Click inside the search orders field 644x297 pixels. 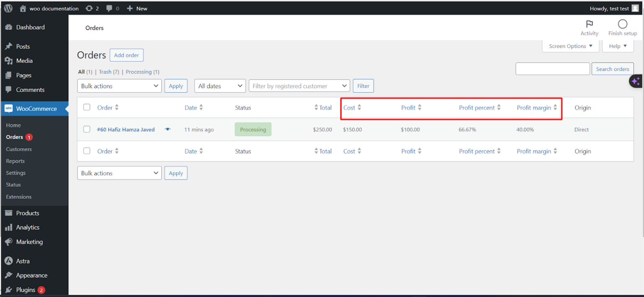[x=553, y=68]
